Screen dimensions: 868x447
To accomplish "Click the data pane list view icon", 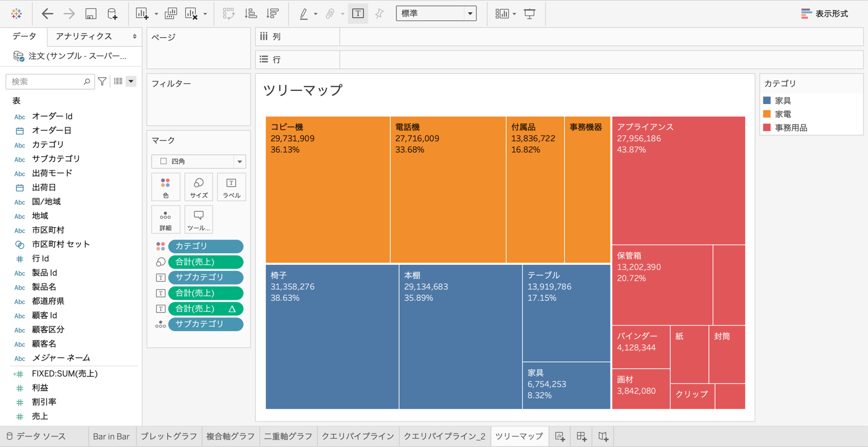I will coord(118,82).
